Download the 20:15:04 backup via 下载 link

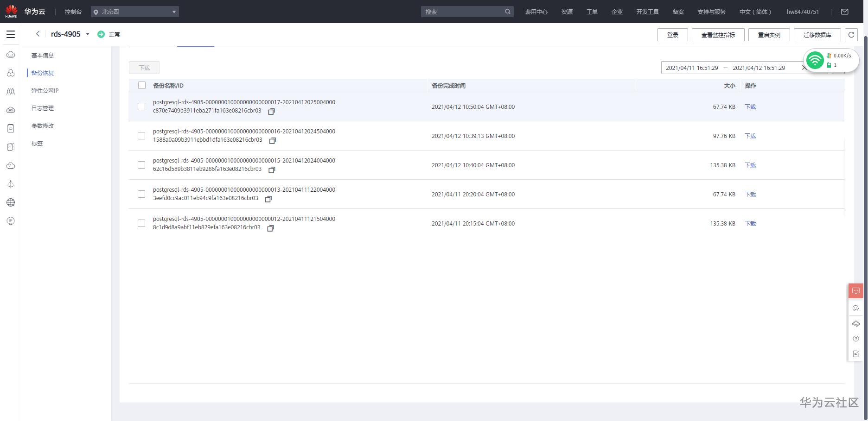coord(750,223)
